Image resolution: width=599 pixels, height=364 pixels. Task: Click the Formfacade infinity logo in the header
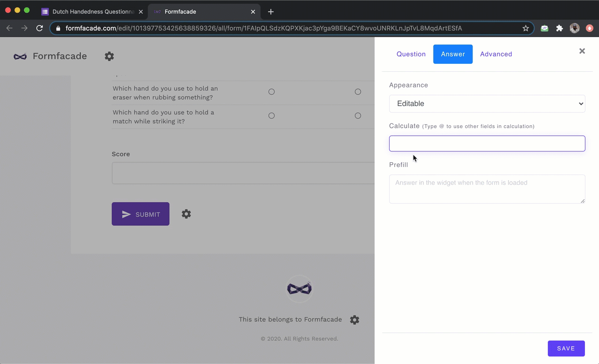(x=20, y=56)
